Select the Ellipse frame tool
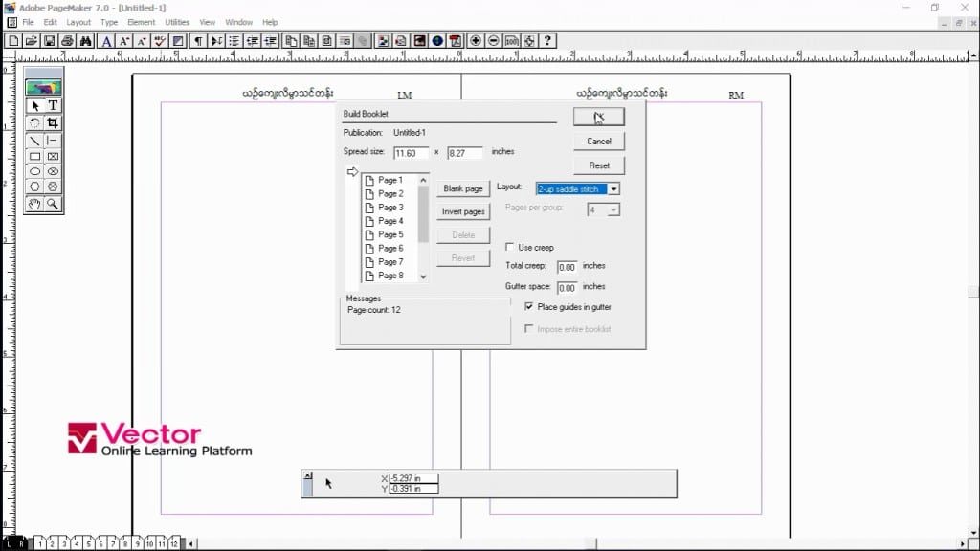980x551 pixels. [54, 172]
